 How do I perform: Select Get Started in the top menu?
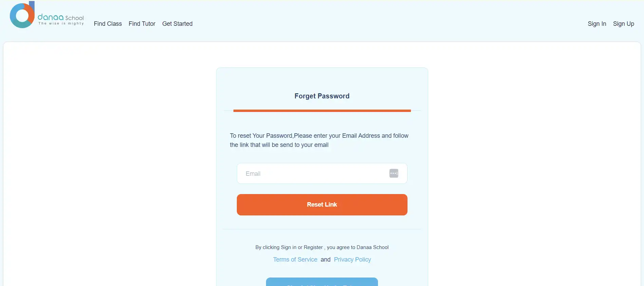pos(177,24)
